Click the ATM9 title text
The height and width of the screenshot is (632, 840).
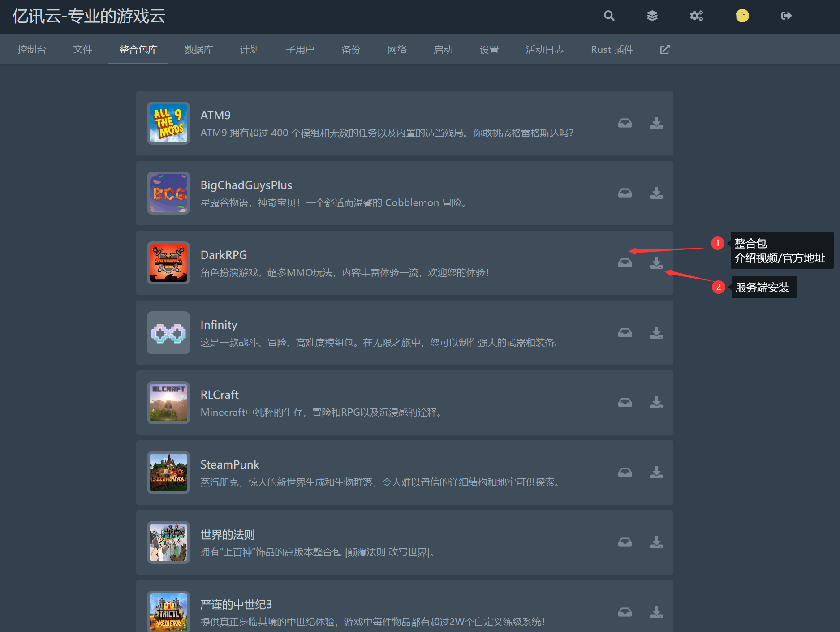point(215,115)
